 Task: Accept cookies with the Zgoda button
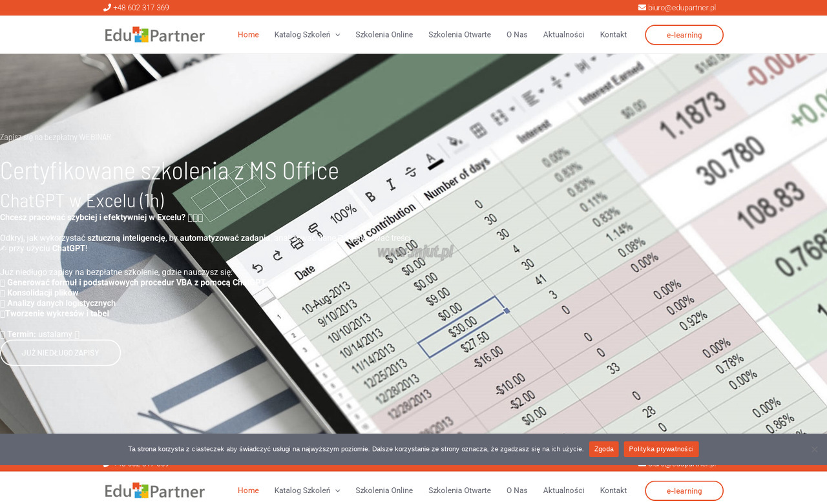coord(603,449)
